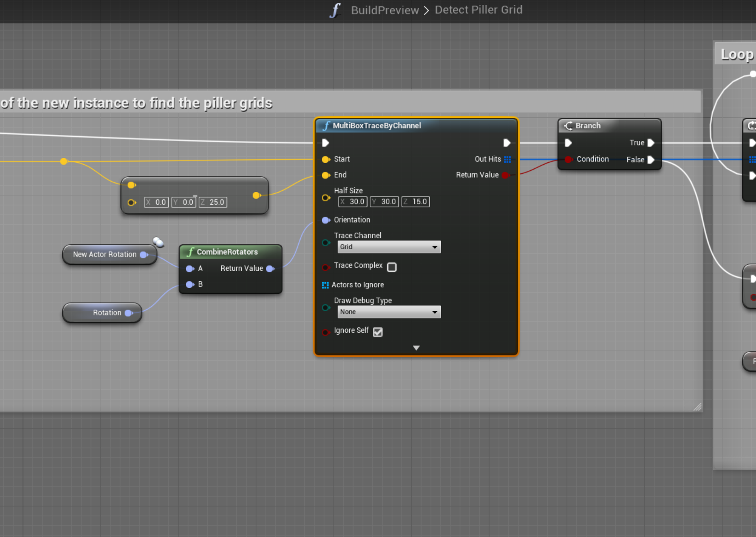The height and width of the screenshot is (537, 756).
Task: Uncheck the Ignore Self checkbox
Action: pos(378,332)
